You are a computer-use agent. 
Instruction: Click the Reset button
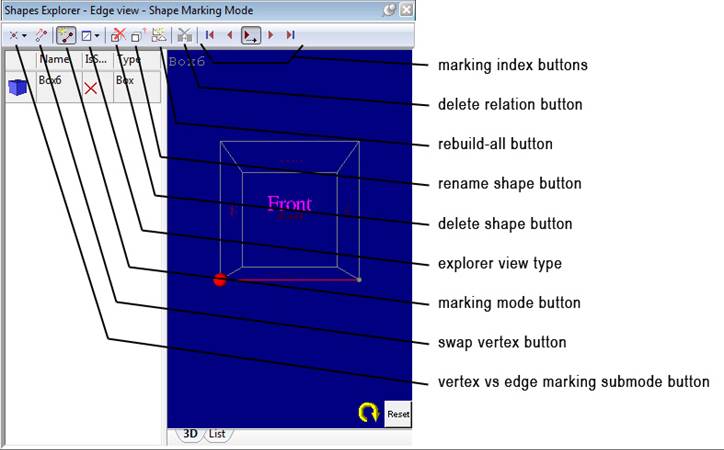(397, 413)
